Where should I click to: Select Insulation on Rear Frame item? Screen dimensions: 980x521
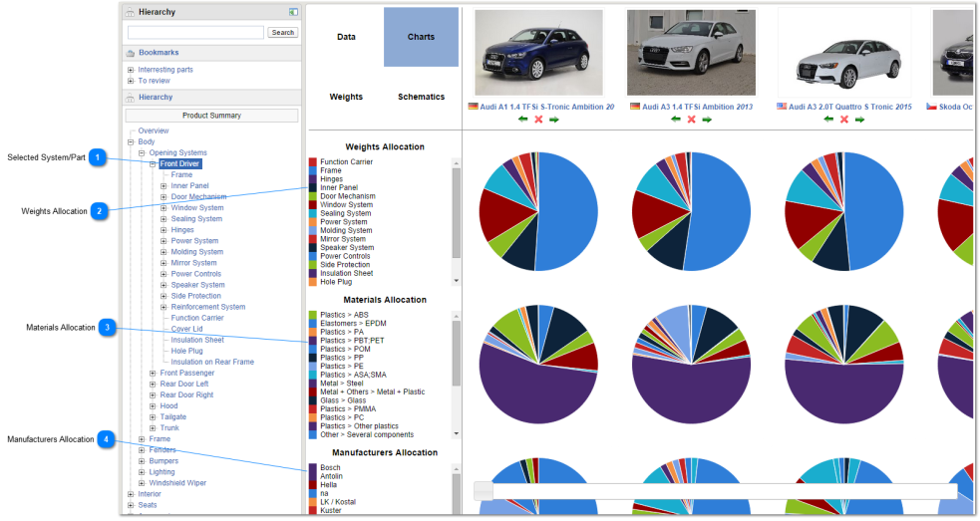[x=212, y=363]
